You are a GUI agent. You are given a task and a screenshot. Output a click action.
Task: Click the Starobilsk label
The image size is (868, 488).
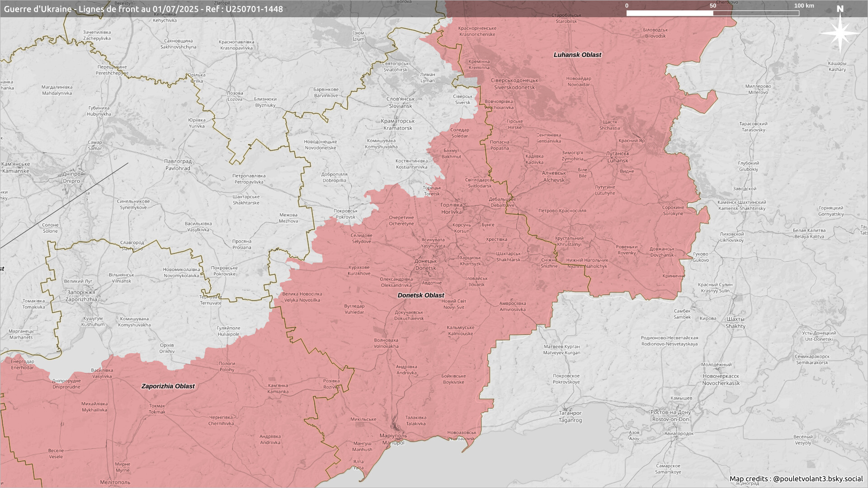(x=566, y=18)
